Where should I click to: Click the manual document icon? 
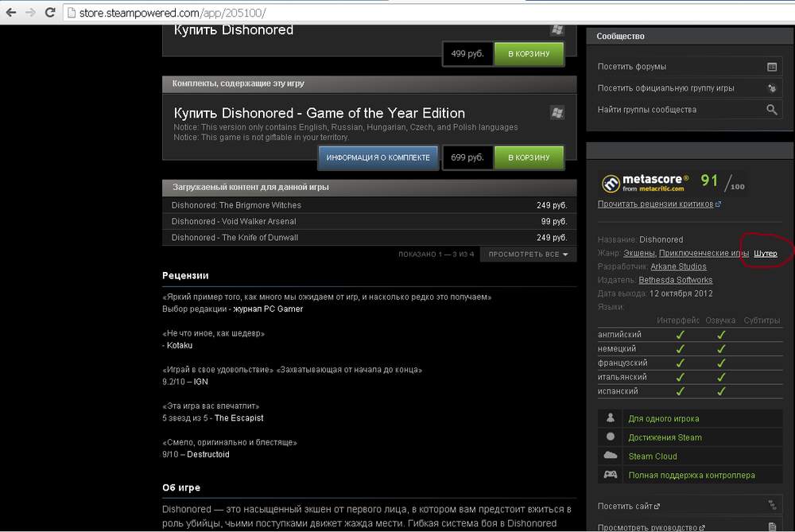pos(772,527)
